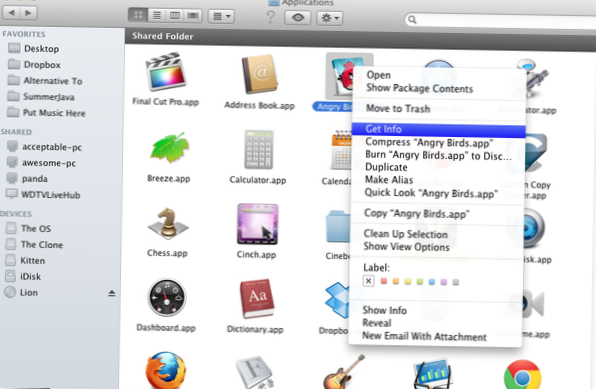The height and width of the screenshot is (389, 596).
Task: Select the Dashboard.app gauge icon
Action: pos(166,298)
